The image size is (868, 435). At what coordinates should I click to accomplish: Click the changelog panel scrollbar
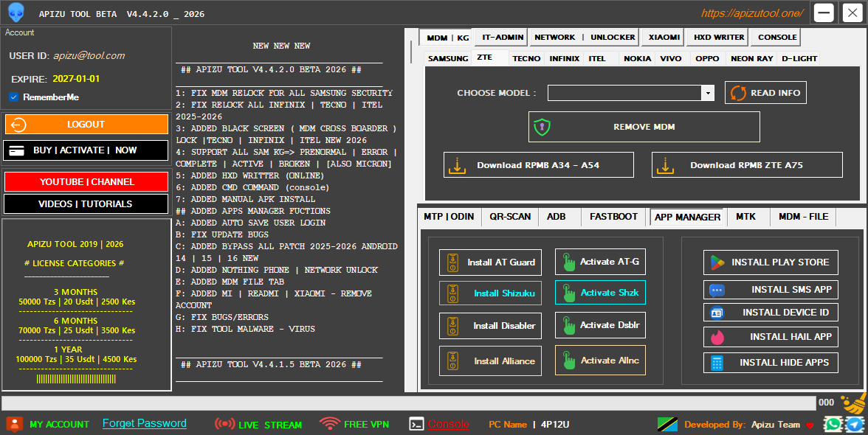[x=411, y=52]
